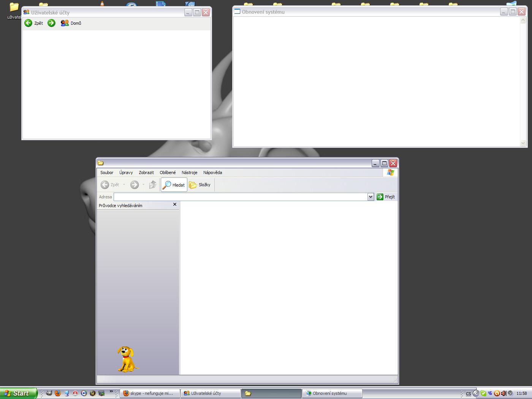Click the Obnovení systému title bar icon
The height and width of the screenshot is (399, 532).
(x=237, y=11)
